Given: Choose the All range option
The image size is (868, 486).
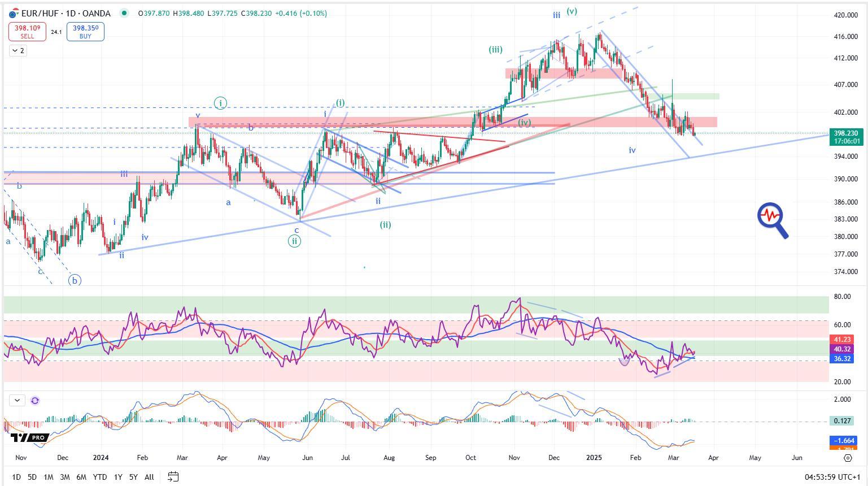Looking at the screenshot, I should (149, 477).
